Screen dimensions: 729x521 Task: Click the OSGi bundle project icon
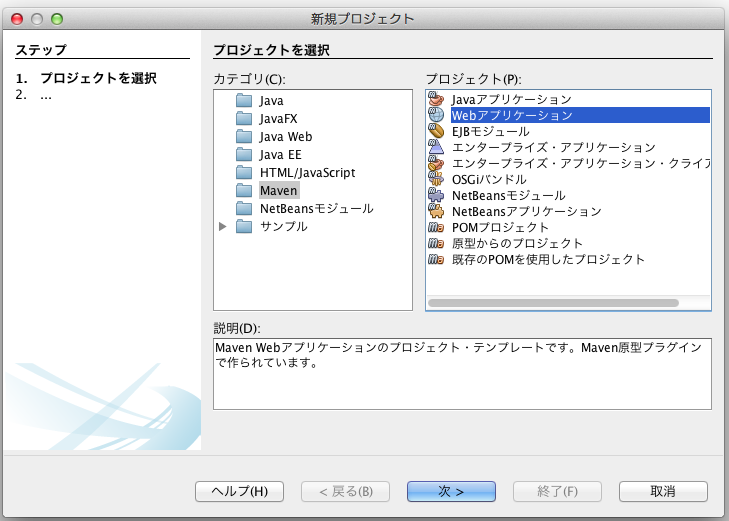click(435, 179)
